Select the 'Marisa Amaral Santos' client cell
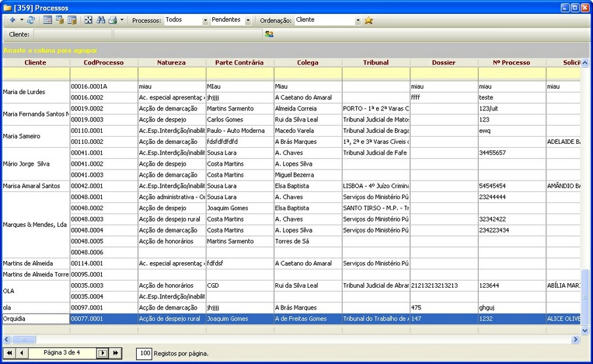Image resolution: width=593 pixels, height=364 pixels. 36,186
